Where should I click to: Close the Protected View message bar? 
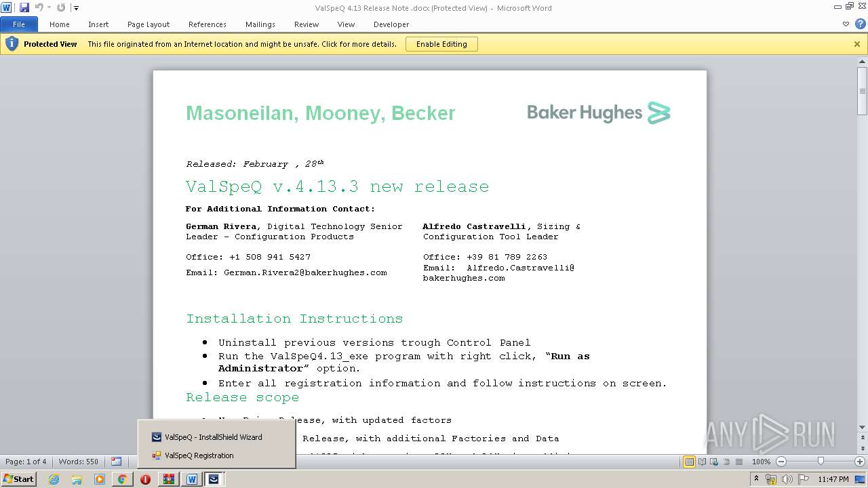coord(857,44)
